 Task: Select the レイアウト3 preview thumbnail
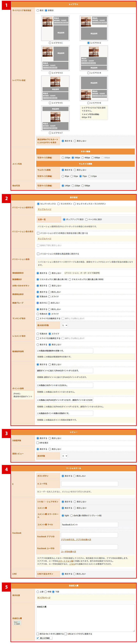pos(55,58)
